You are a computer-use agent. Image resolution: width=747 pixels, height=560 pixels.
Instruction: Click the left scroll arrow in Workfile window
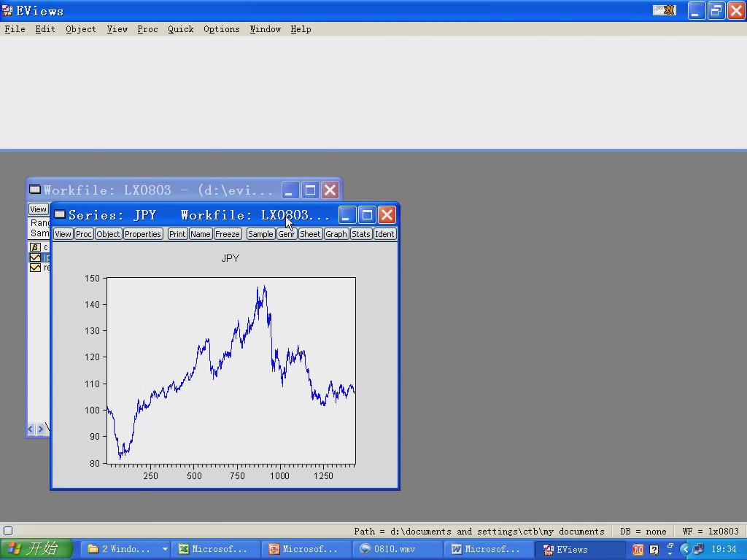click(31, 429)
